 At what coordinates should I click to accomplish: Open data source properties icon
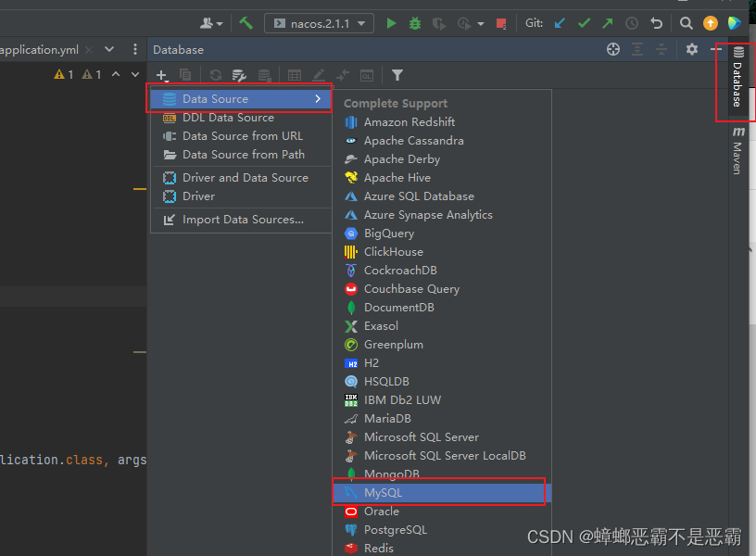coord(239,75)
